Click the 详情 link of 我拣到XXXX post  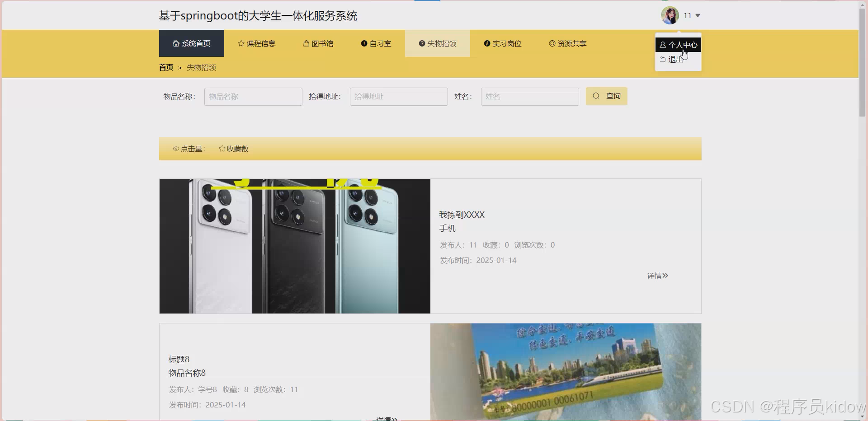coord(657,276)
